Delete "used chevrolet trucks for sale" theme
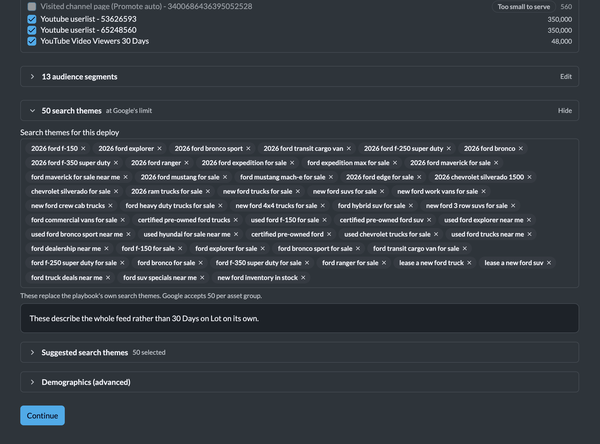Viewport: 600px width, 444px height. point(436,234)
